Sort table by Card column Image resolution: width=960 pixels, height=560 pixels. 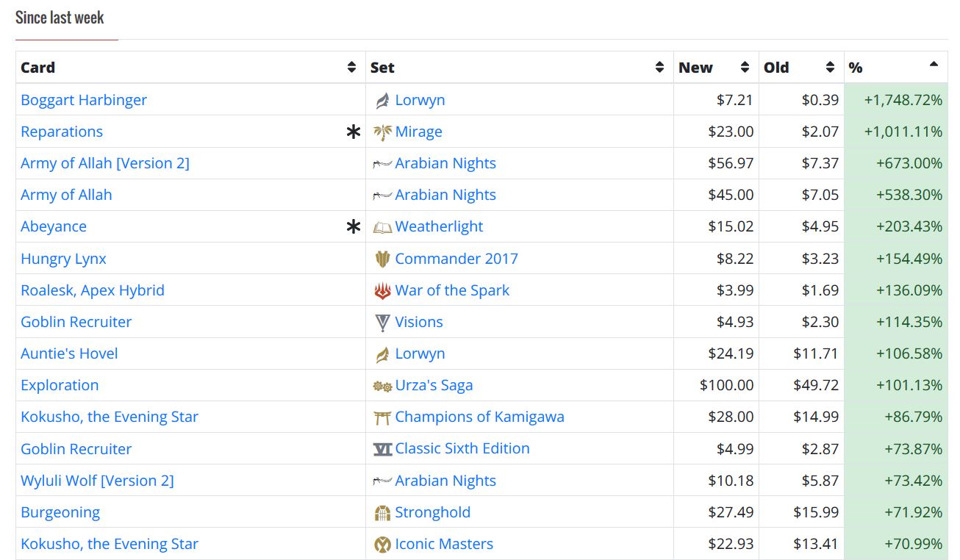coord(351,68)
